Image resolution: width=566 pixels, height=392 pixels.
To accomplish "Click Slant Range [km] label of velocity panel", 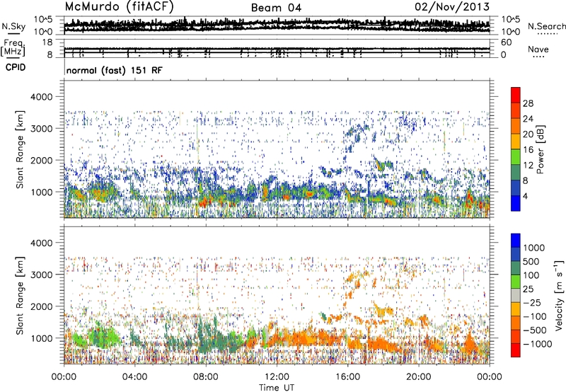I will [20, 296].
